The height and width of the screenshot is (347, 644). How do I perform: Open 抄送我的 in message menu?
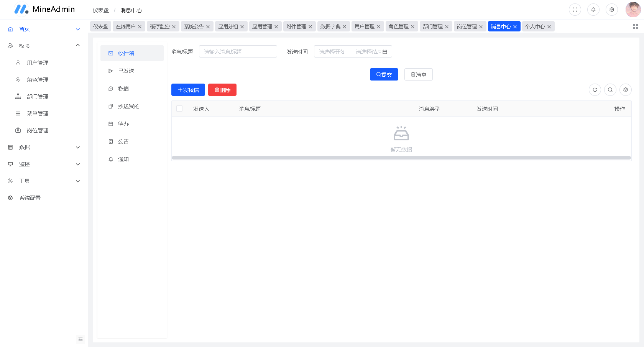[x=132, y=106]
